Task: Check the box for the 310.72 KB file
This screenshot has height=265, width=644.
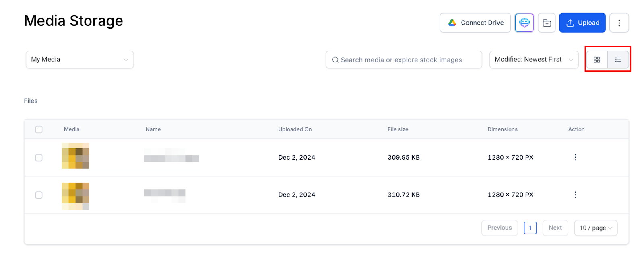Action: click(39, 195)
